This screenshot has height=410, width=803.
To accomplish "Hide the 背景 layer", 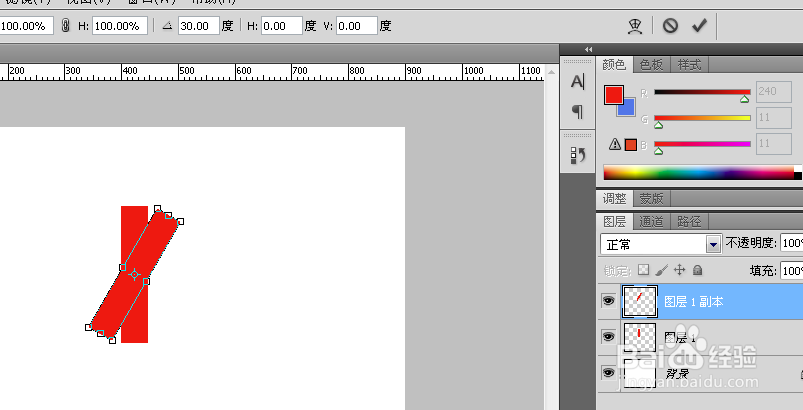I will [x=608, y=373].
